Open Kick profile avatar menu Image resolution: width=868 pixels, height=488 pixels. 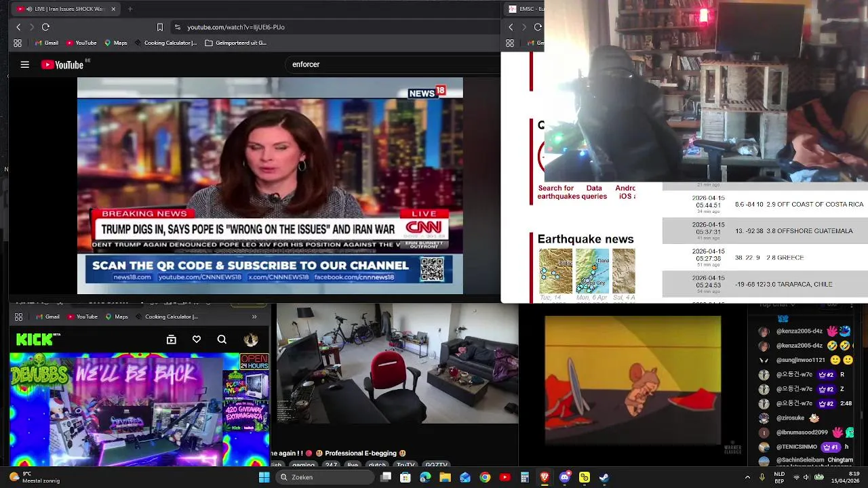(251, 340)
